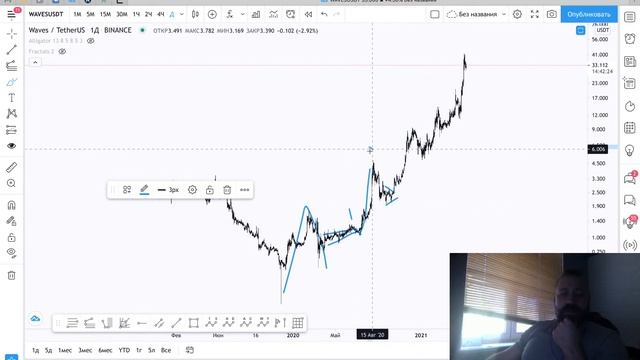Take a chart snapshot with camera icon
Viewport: 640px width, 360px height.
click(552, 14)
